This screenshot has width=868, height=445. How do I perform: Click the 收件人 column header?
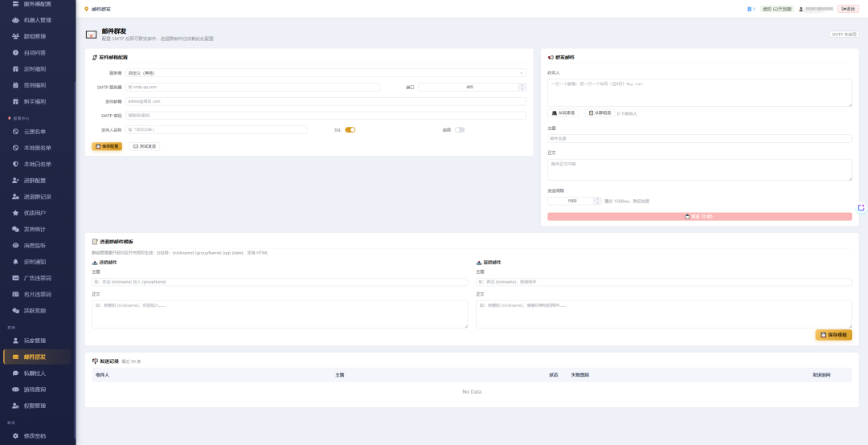click(102, 375)
